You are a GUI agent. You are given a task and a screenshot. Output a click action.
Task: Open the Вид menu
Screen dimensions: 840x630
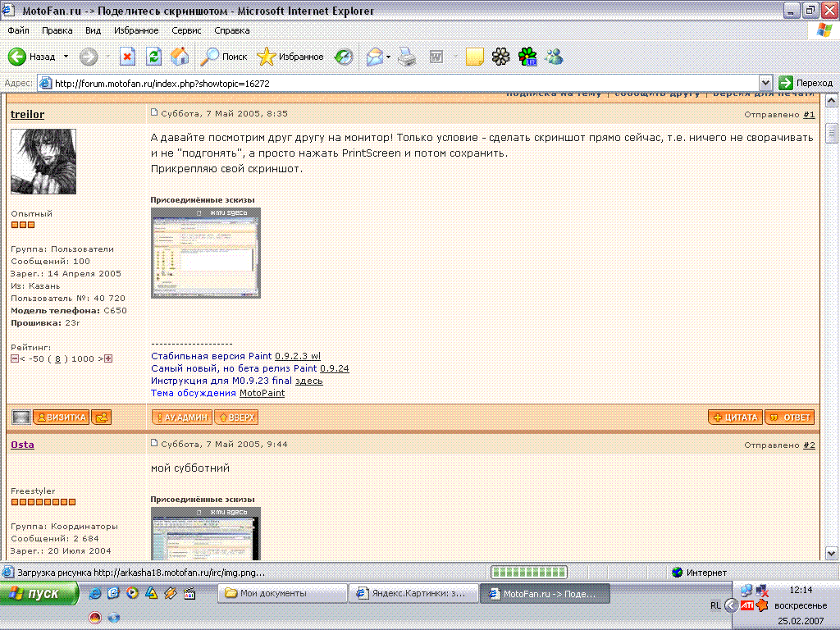(x=93, y=30)
